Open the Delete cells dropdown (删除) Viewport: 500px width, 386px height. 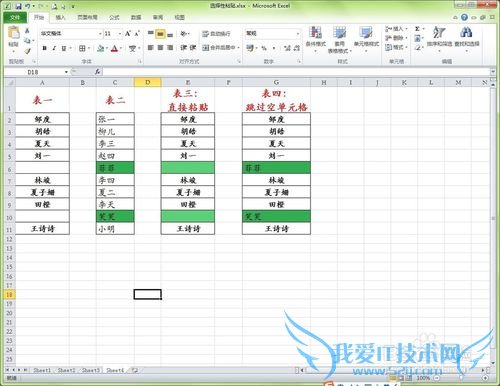[396, 38]
